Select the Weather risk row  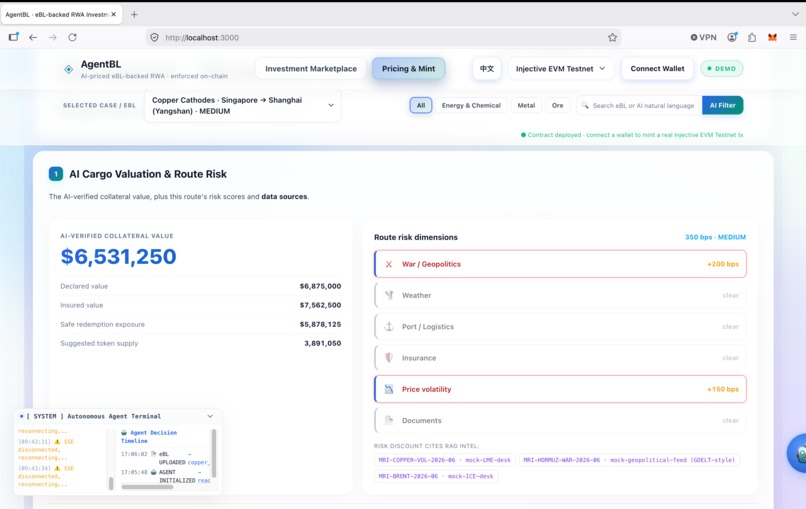pyautogui.click(x=560, y=295)
